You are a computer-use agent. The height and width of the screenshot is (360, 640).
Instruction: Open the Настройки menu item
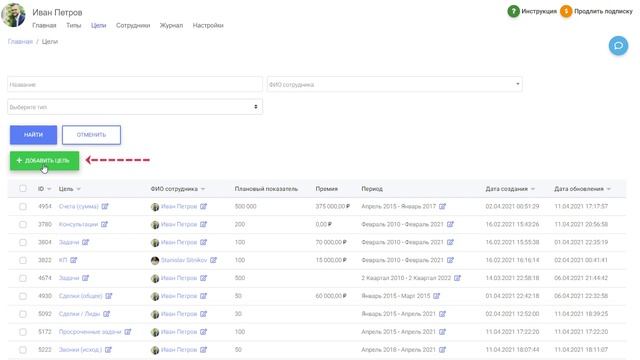208,25
